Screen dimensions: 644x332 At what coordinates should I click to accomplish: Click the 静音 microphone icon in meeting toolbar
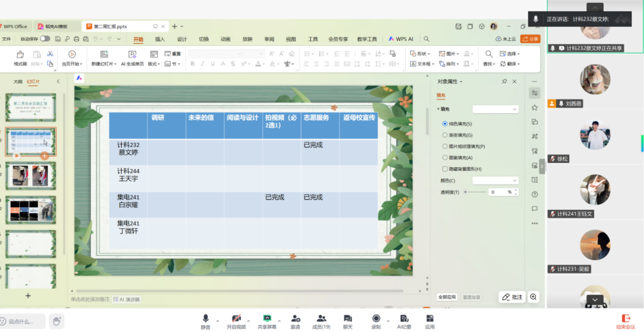tap(206, 318)
